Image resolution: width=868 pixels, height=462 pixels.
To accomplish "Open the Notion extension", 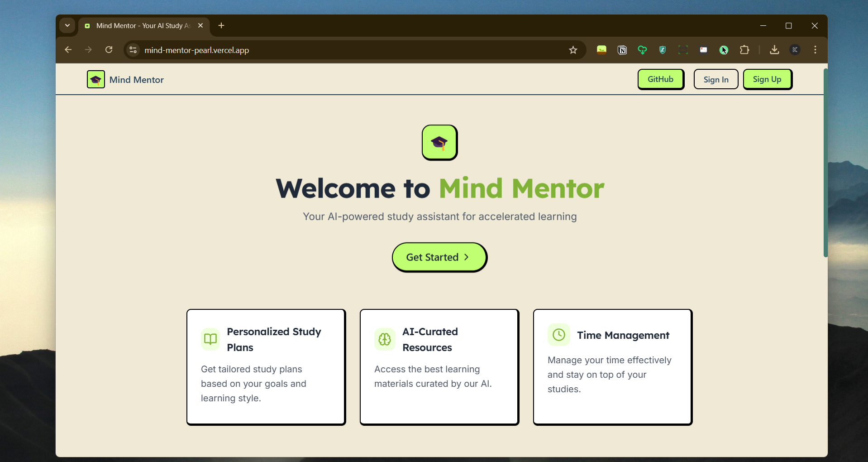I will tap(622, 50).
